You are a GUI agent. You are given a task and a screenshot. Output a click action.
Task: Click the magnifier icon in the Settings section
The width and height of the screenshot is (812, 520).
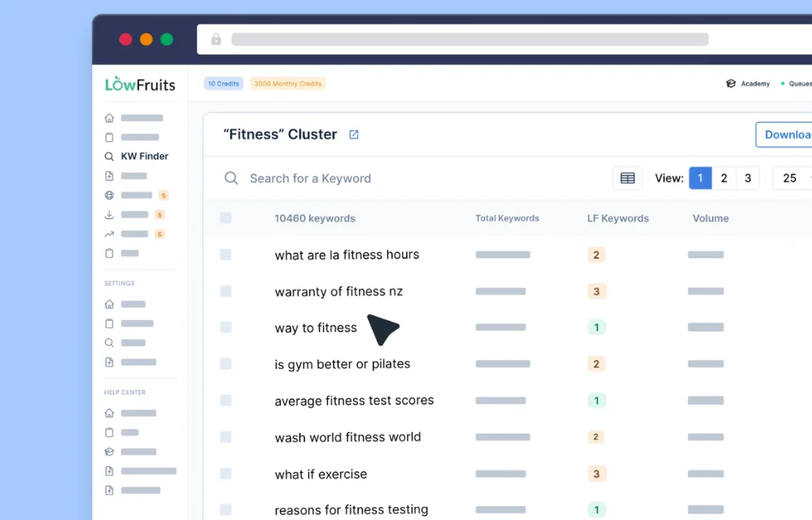109,342
